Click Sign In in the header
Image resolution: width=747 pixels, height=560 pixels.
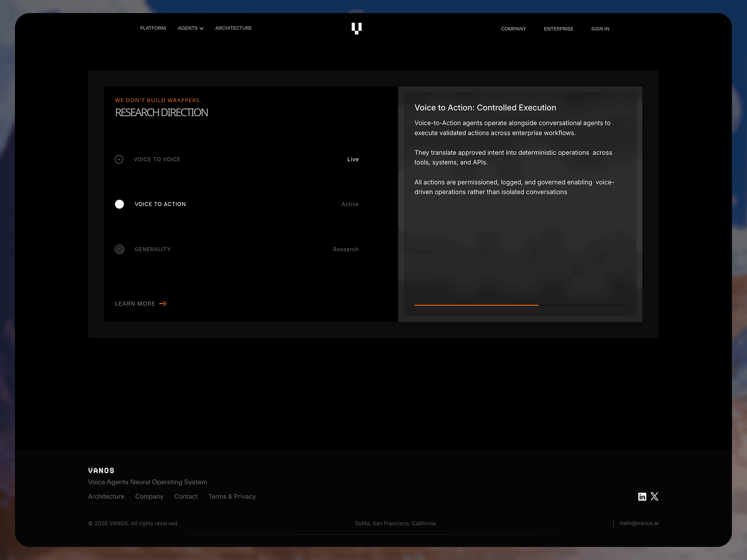[600, 29]
